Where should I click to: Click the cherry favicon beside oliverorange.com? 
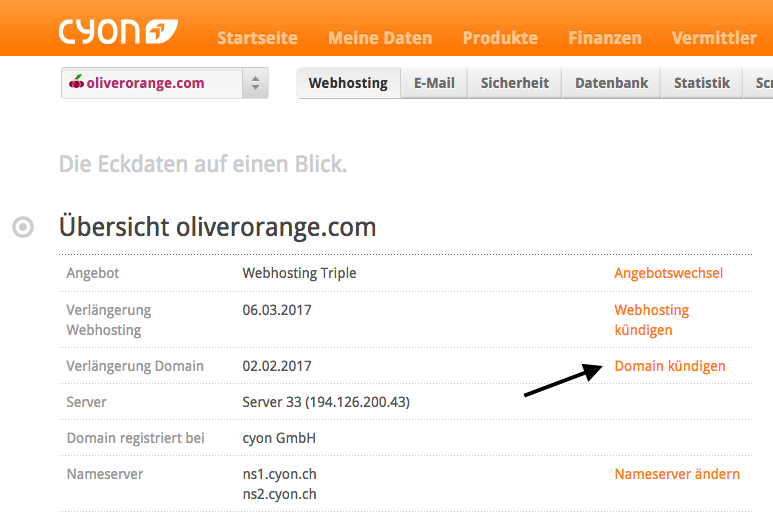76,82
